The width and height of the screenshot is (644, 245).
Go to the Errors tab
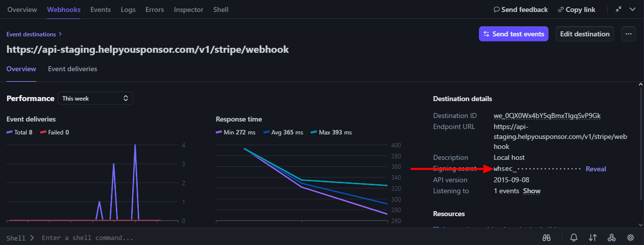[x=155, y=9]
